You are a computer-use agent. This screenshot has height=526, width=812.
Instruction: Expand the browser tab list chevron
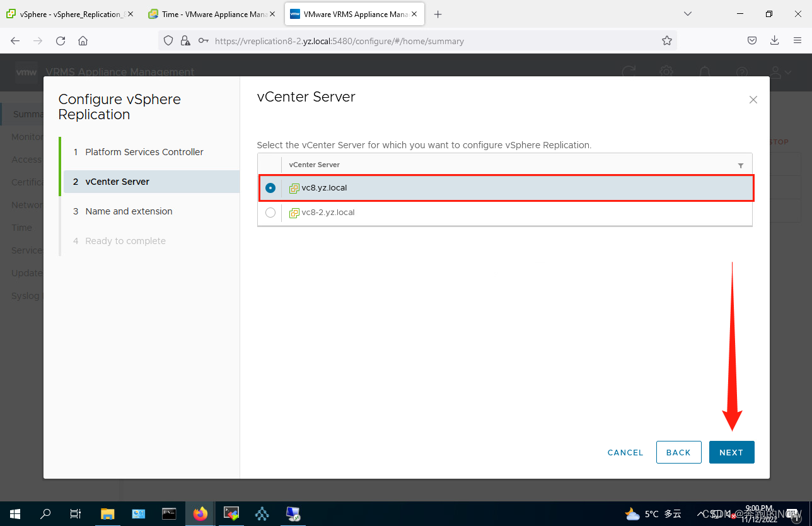click(x=687, y=13)
